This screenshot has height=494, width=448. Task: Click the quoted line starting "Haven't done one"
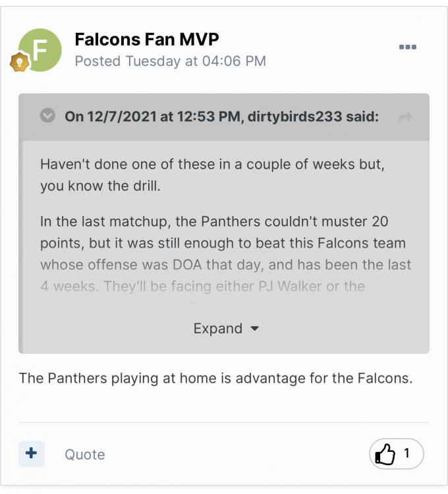[211, 164]
